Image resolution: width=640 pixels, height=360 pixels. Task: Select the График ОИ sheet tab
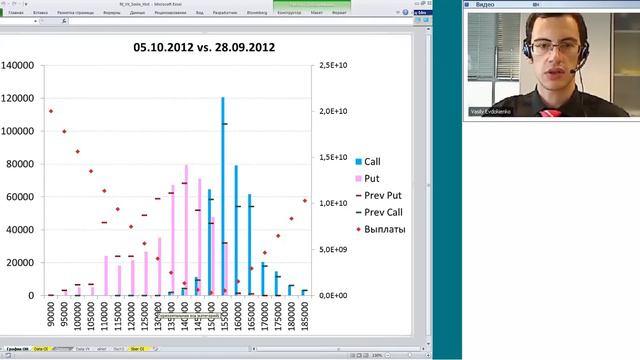(x=17, y=349)
